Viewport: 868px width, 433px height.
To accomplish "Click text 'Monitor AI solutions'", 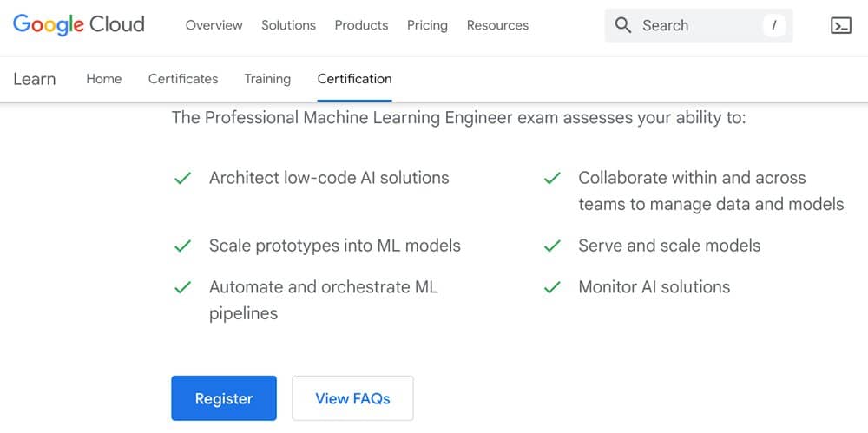I will pos(654,287).
